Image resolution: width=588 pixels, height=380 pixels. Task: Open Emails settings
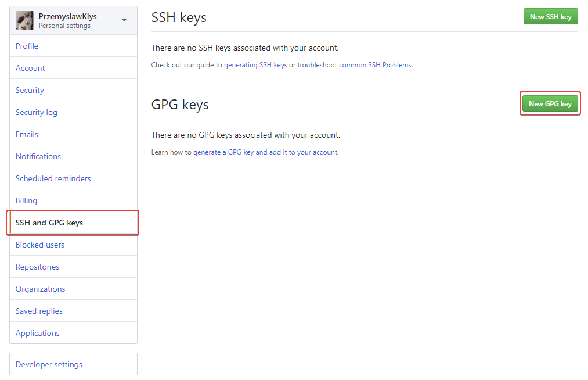click(27, 134)
